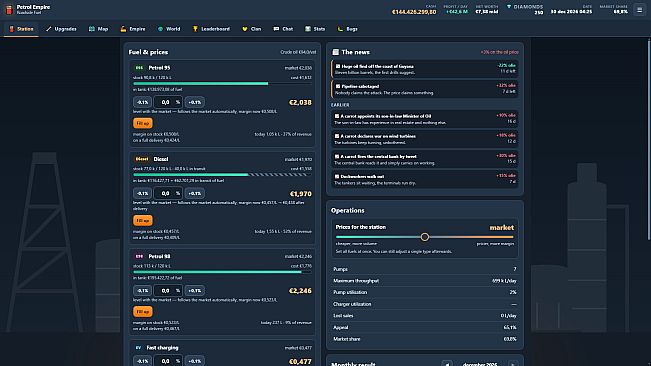Click the page vertical scrollbar
This screenshot has width=651, height=366.
click(649, 139)
